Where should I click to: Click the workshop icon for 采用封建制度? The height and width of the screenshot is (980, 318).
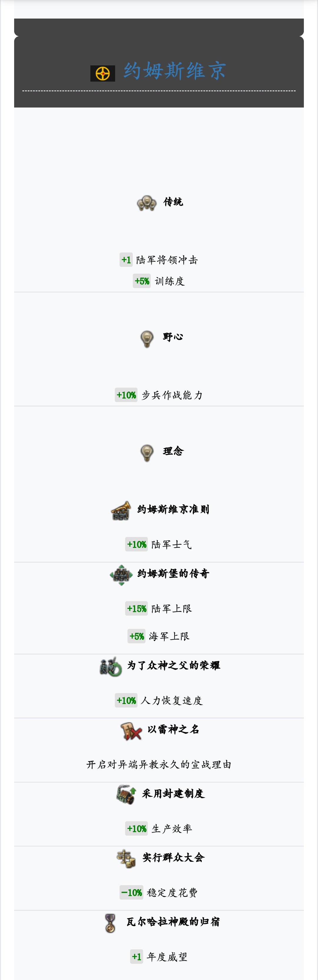(x=126, y=795)
